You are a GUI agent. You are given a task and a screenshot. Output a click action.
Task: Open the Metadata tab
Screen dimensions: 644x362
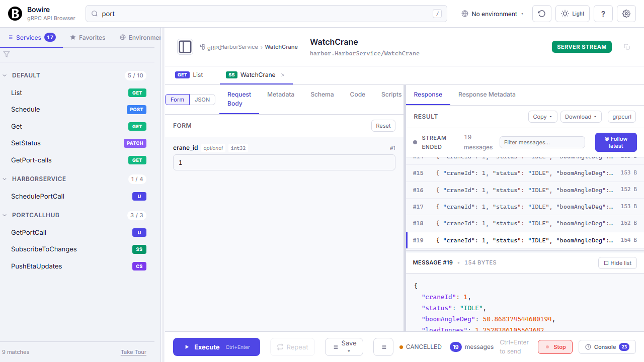tap(281, 95)
